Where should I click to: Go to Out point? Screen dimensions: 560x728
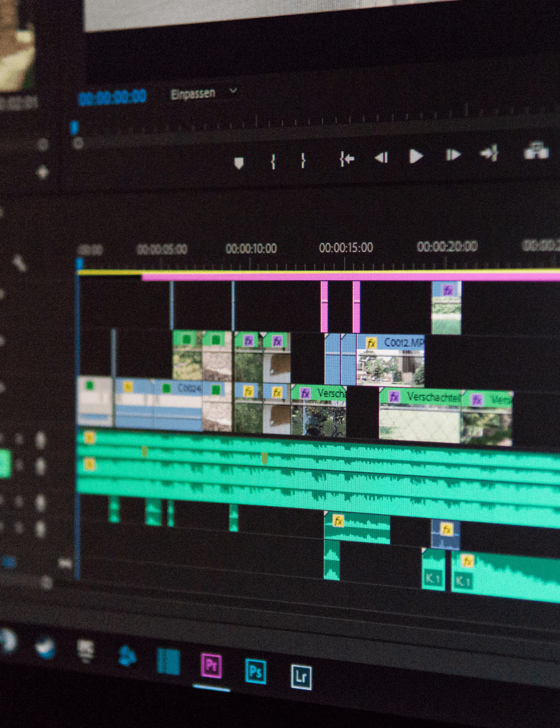(489, 153)
